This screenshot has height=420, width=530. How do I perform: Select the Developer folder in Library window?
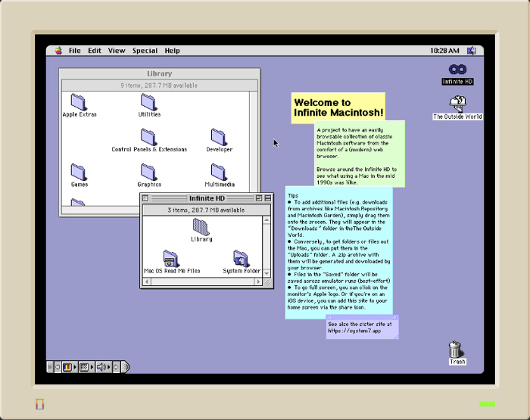(x=219, y=137)
